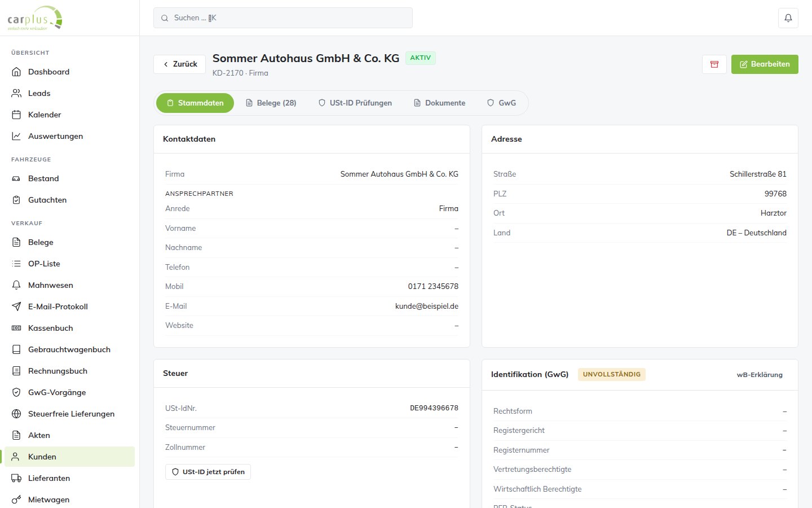Open GwG-Vorgänge in the sidebar
The height and width of the screenshot is (508, 812).
pos(69,392)
